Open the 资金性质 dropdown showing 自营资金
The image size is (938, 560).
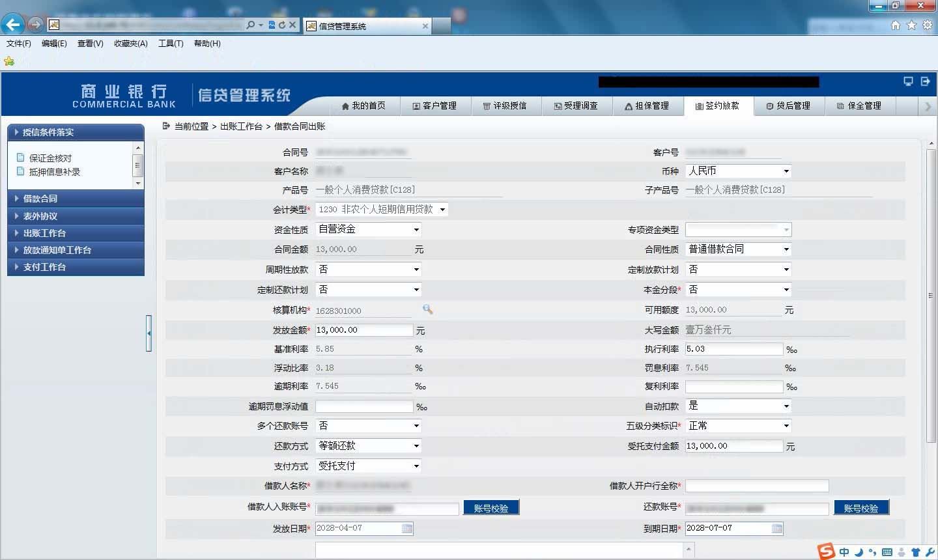pos(369,229)
